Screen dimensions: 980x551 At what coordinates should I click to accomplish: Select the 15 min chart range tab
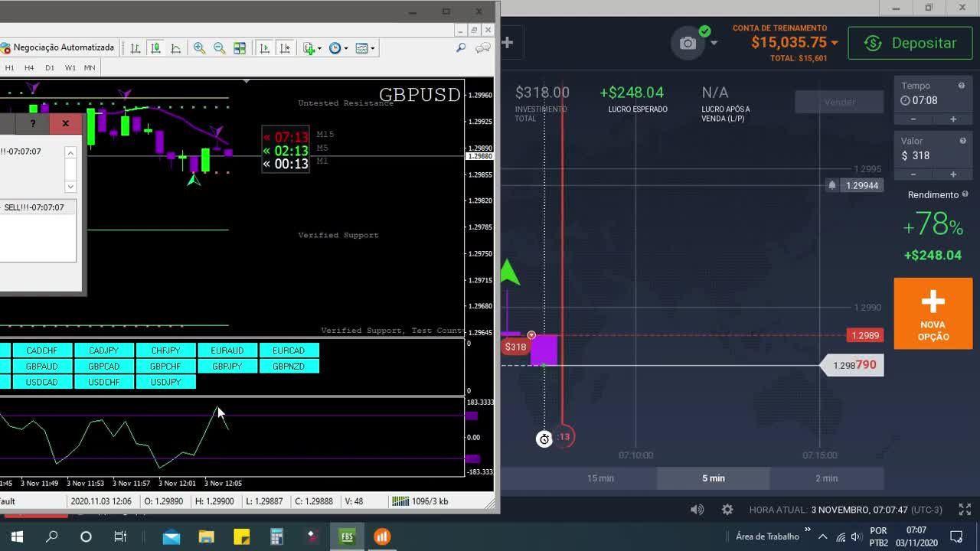tap(600, 478)
